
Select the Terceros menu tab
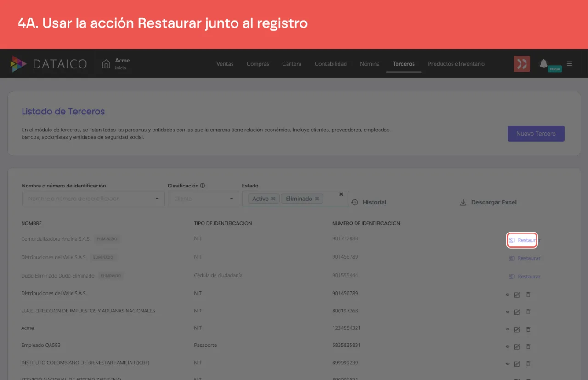click(404, 64)
